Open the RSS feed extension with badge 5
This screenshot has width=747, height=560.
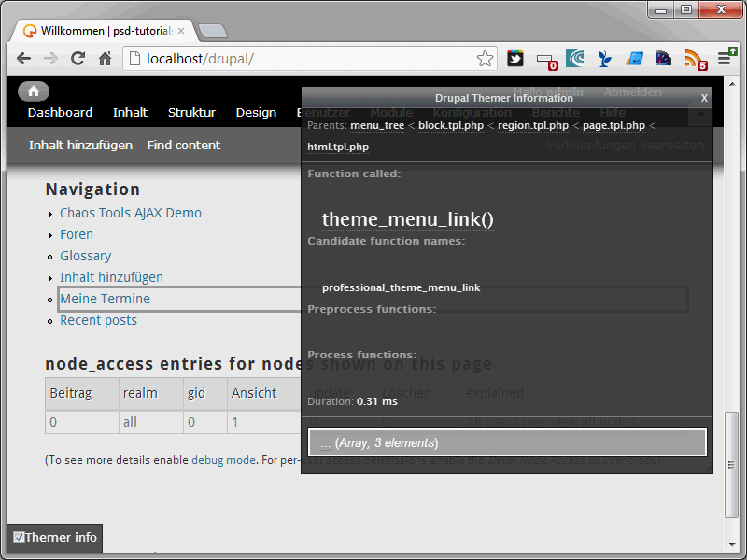(696, 60)
